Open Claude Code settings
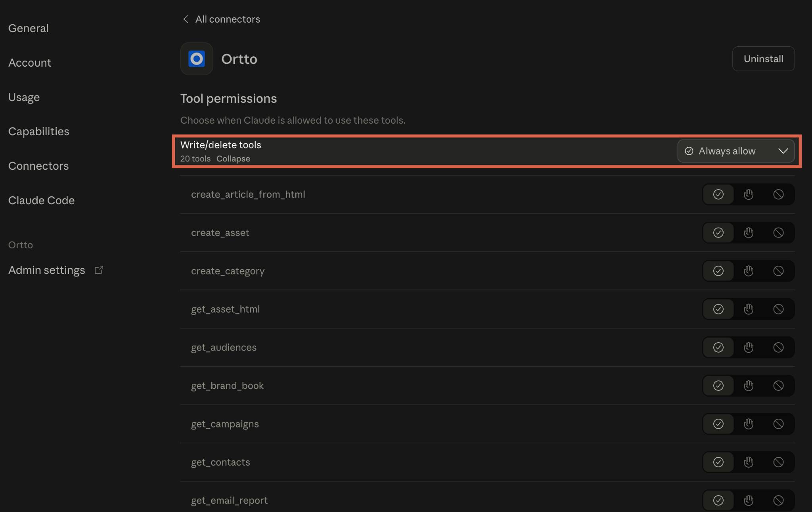Screen dimensions: 812x512 (x=41, y=200)
